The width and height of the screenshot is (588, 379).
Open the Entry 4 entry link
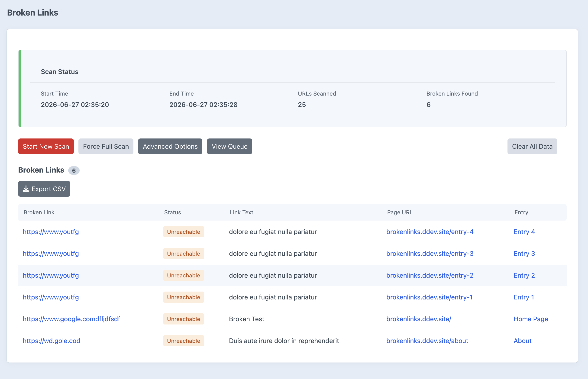click(524, 232)
